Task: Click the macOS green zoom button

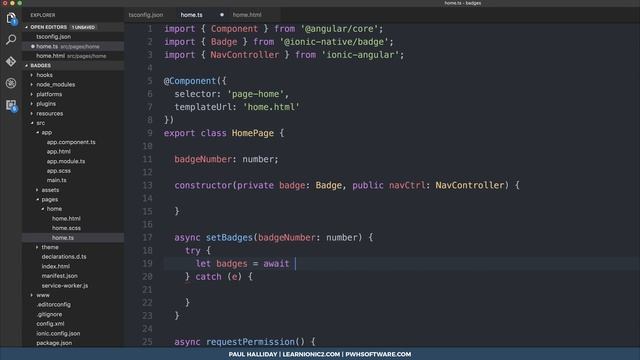Action: tap(20, 2)
